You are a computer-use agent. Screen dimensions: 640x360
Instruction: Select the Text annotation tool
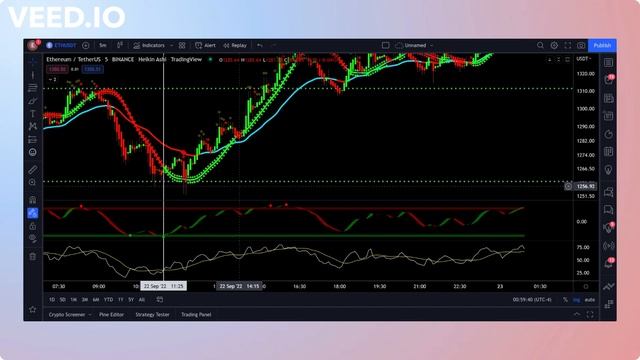pyautogui.click(x=33, y=114)
